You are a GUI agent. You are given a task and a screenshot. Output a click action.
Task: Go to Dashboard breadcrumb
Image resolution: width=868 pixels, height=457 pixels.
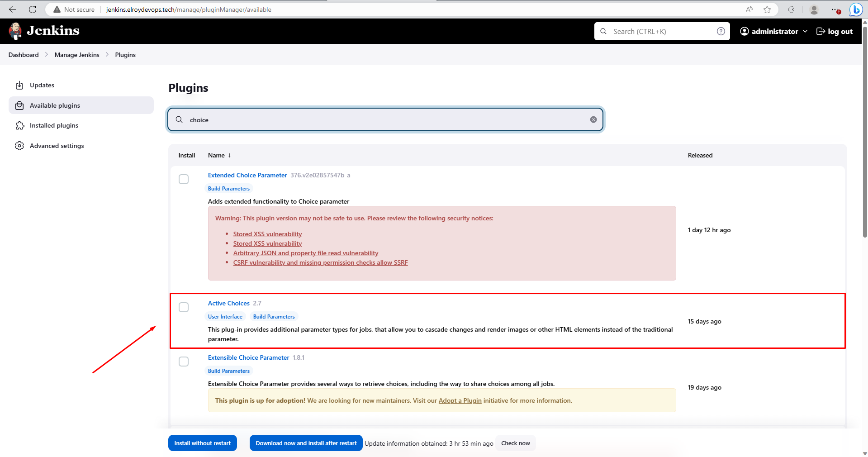point(24,55)
